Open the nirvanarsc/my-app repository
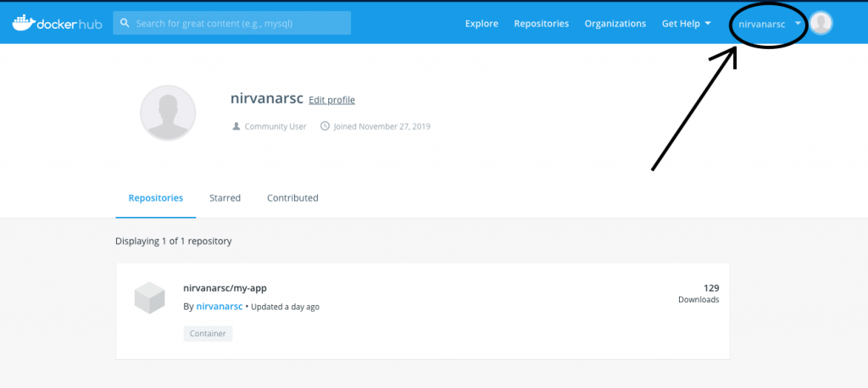Image resolution: width=868 pixels, height=388 pixels. click(225, 288)
